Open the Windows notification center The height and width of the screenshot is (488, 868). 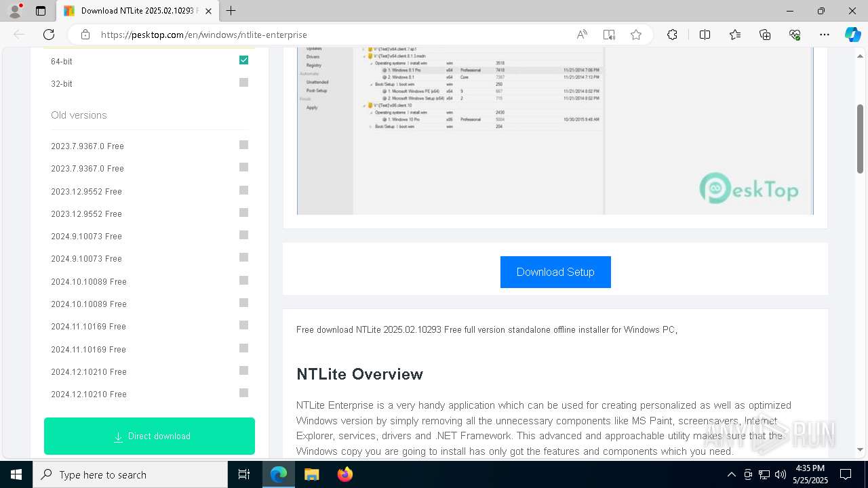click(x=846, y=474)
